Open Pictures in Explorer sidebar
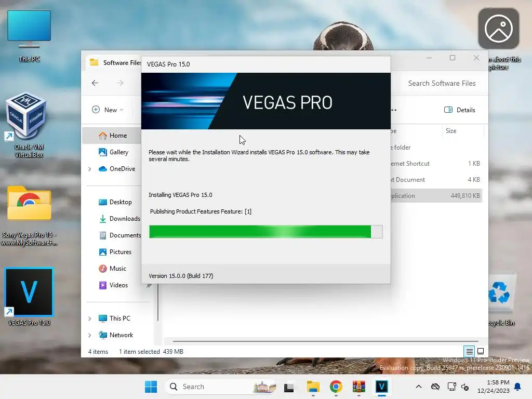The image size is (532, 399). click(115, 252)
